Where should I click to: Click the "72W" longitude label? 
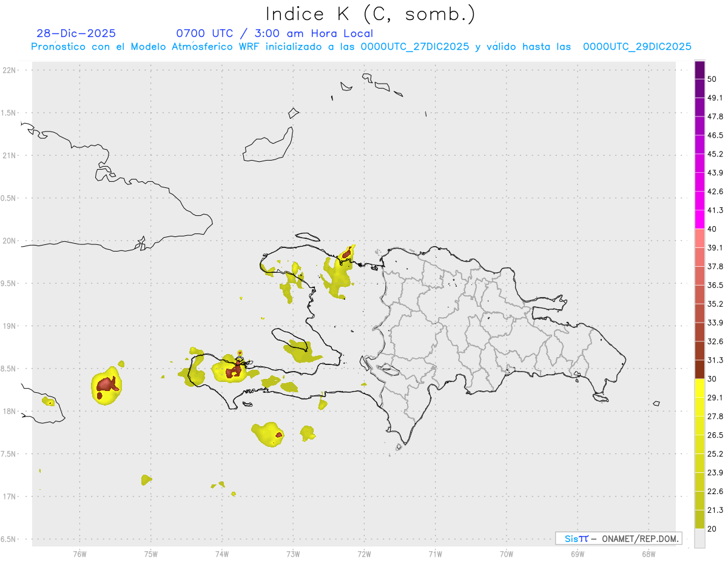pyautogui.click(x=364, y=554)
